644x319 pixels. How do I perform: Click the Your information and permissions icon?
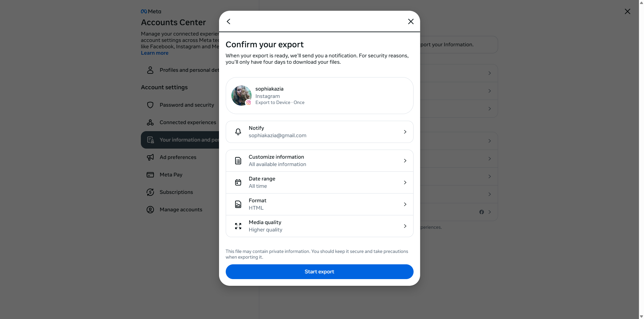(x=150, y=140)
